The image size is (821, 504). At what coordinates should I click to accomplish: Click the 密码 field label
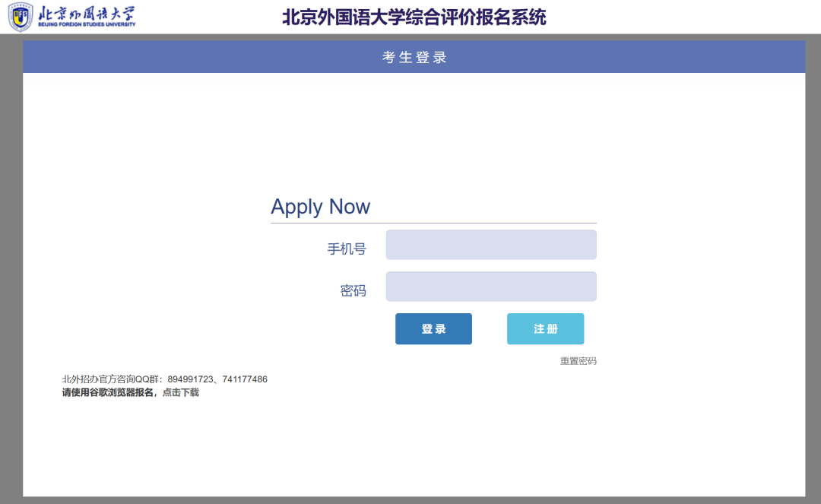(x=353, y=291)
